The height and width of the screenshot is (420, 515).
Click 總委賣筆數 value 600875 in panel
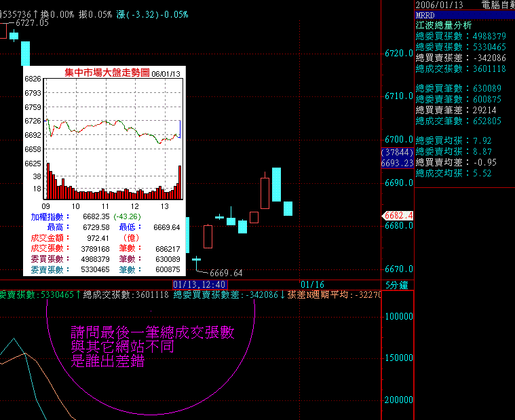click(x=487, y=99)
